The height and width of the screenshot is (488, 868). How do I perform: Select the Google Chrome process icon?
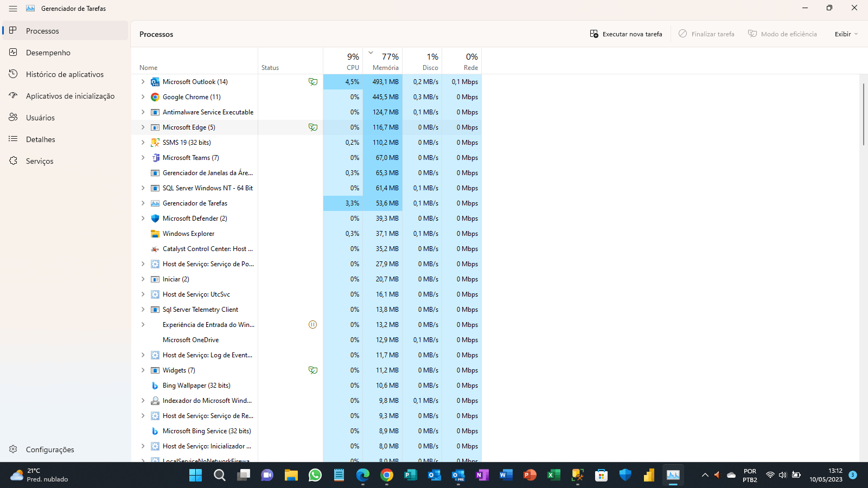click(x=155, y=97)
